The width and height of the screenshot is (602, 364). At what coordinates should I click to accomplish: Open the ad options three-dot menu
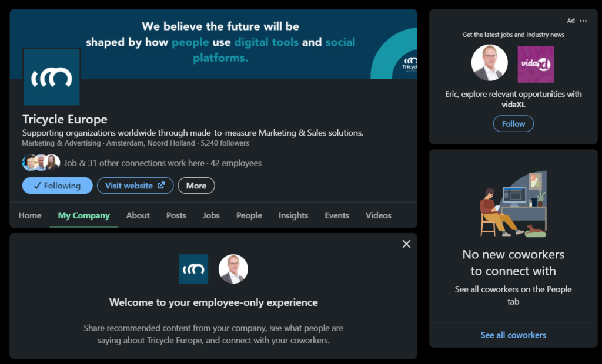583,21
